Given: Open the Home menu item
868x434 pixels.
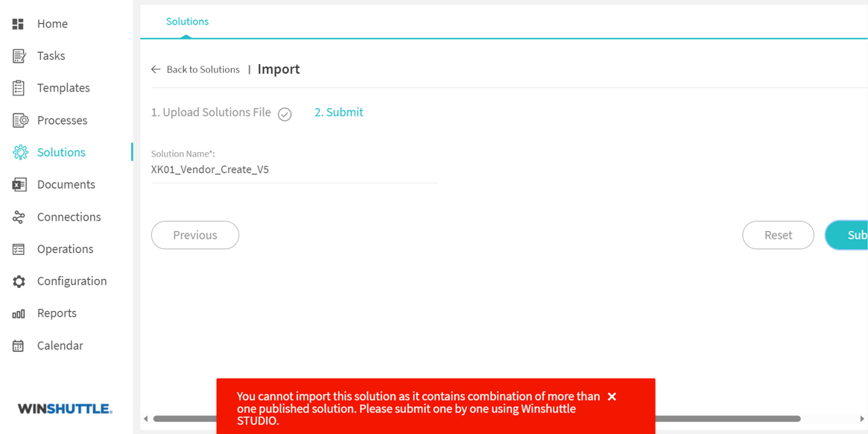Looking at the screenshot, I should (x=53, y=24).
